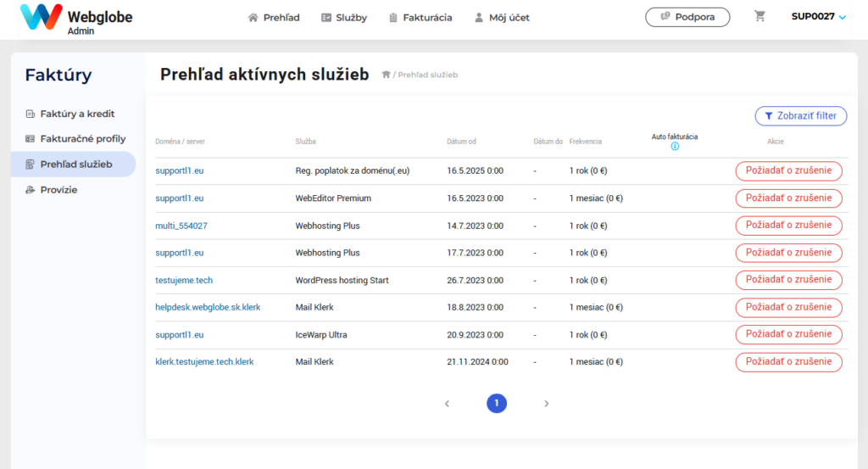Click the date 16.5.2025 0:00
Image resolution: width=868 pixels, height=469 pixels.
[475, 171]
